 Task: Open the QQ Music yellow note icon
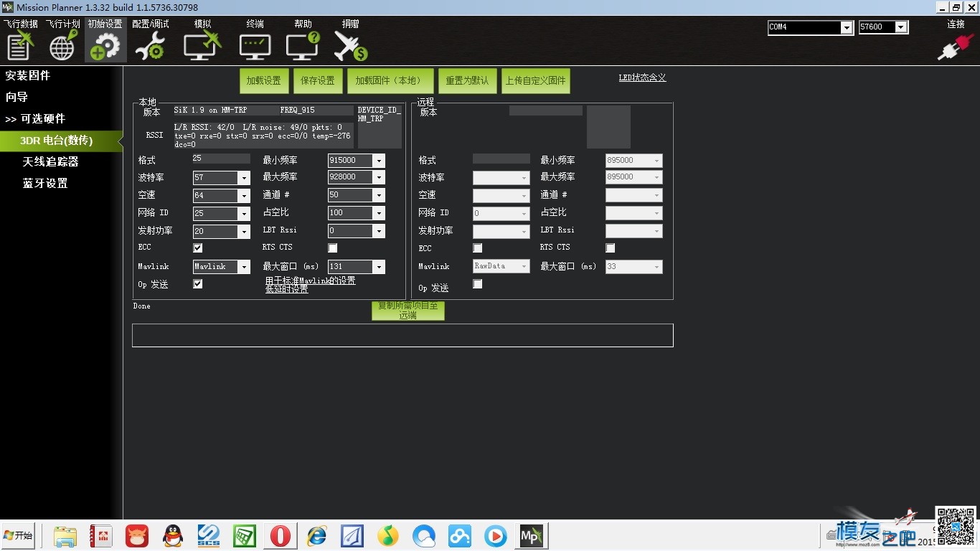[x=388, y=536]
